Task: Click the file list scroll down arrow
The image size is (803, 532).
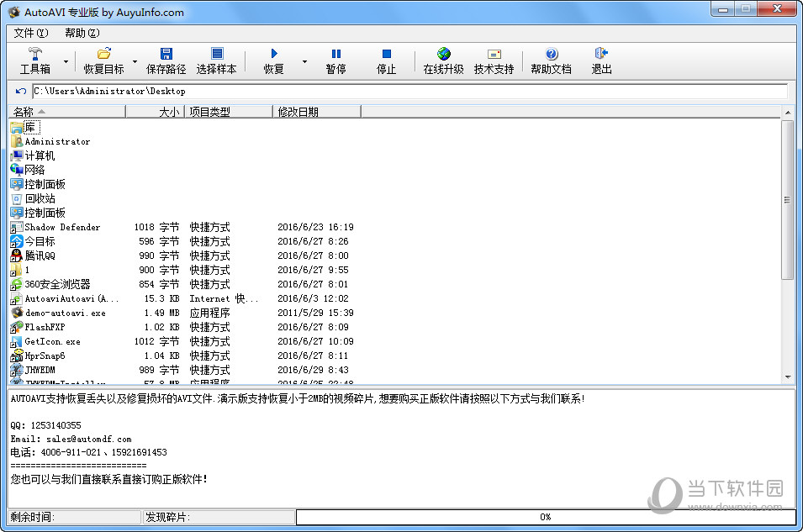Action: coord(788,377)
